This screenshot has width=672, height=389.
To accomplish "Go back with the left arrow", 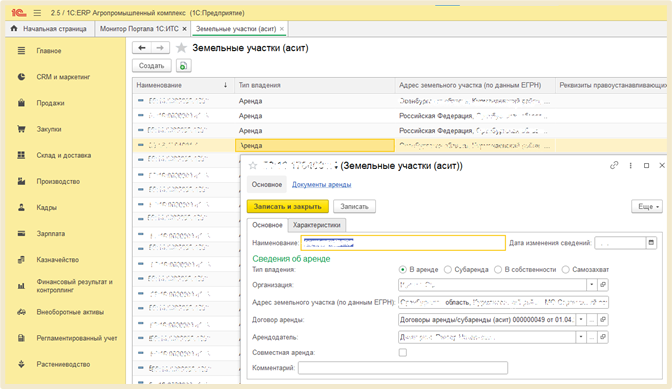I will (142, 48).
